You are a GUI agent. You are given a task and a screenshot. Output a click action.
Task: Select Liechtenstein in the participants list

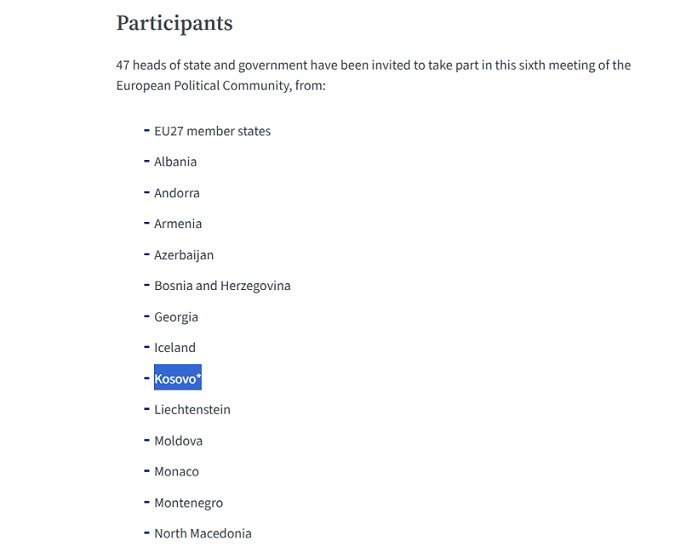click(192, 410)
